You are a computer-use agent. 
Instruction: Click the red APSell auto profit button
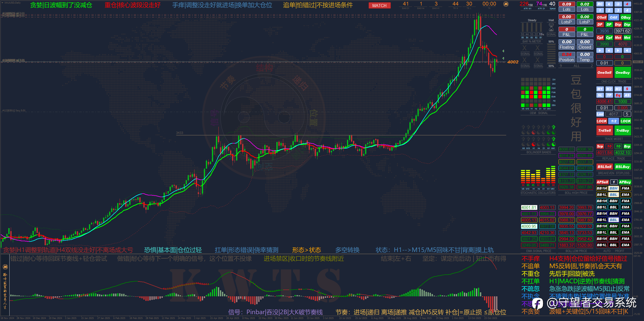coord(602,182)
